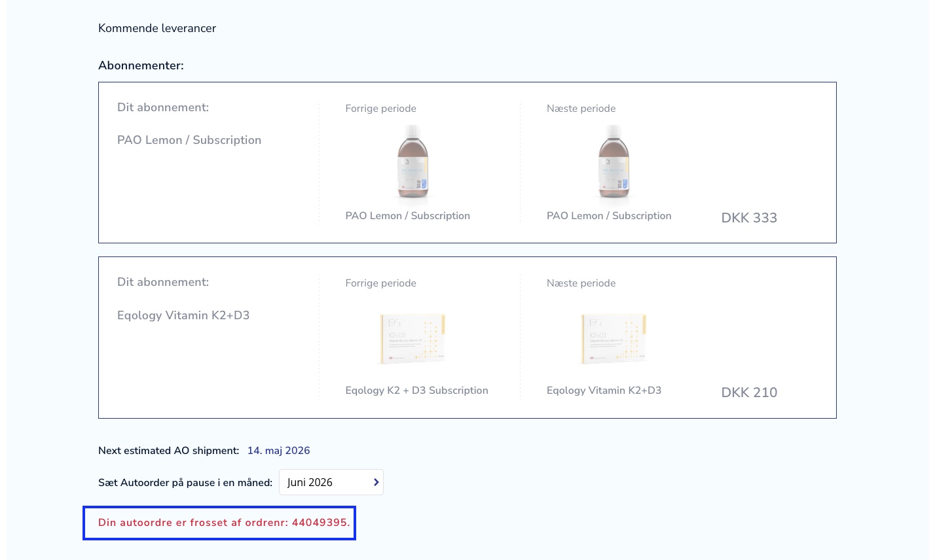The width and height of the screenshot is (935, 560).
Task: Click Eqology K2 + D3 Subscription caption
Action: pos(416,391)
